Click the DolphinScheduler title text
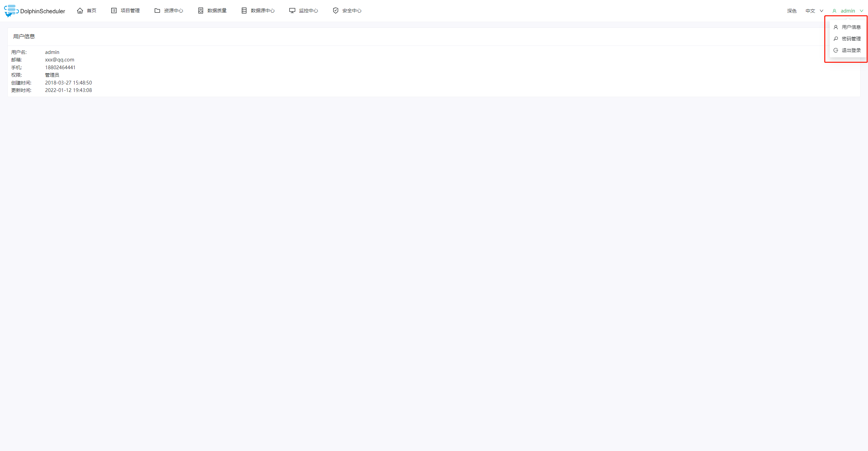This screenshot has height=451, width=868. [43, 11]
